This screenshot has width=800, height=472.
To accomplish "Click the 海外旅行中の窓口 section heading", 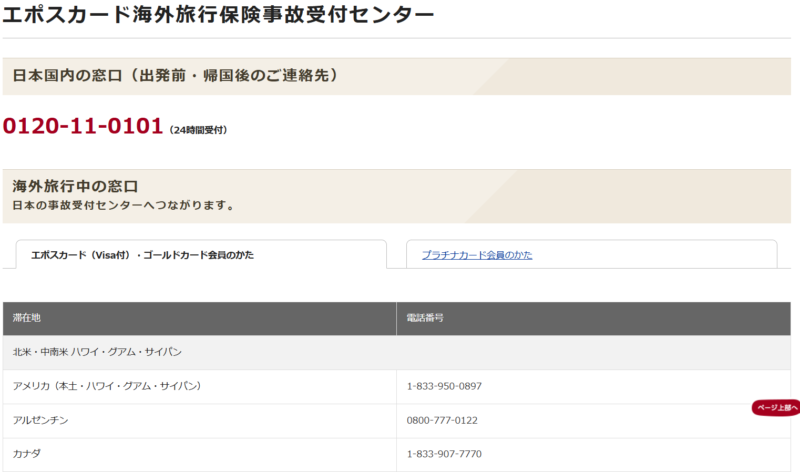I will [75, 186].
